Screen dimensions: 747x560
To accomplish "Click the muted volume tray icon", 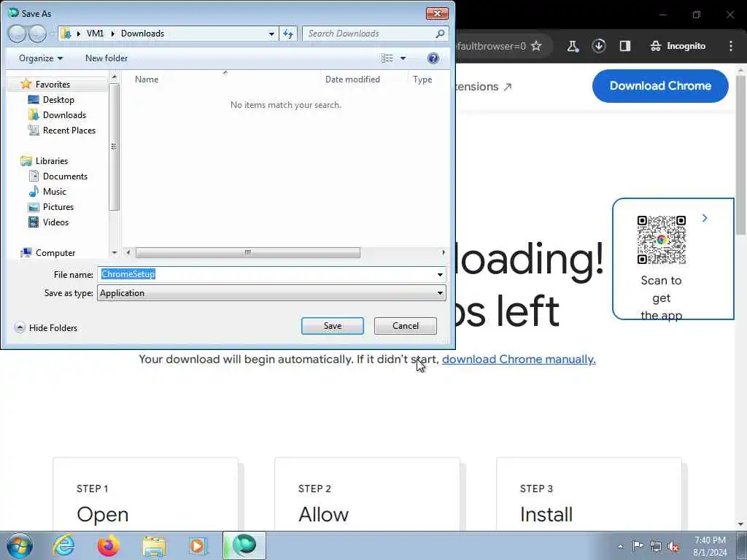I will pyautogui.click(x=673, y=546).
